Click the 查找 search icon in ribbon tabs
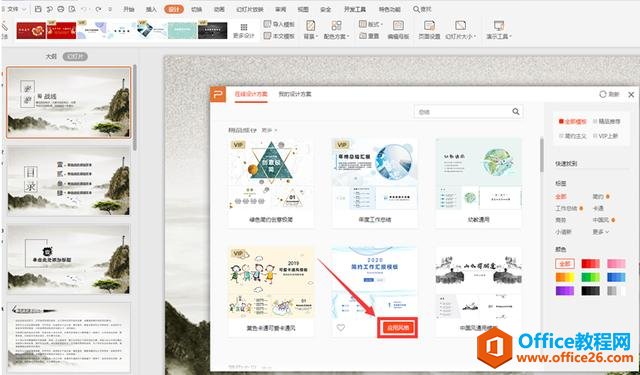 click(416, 9)
